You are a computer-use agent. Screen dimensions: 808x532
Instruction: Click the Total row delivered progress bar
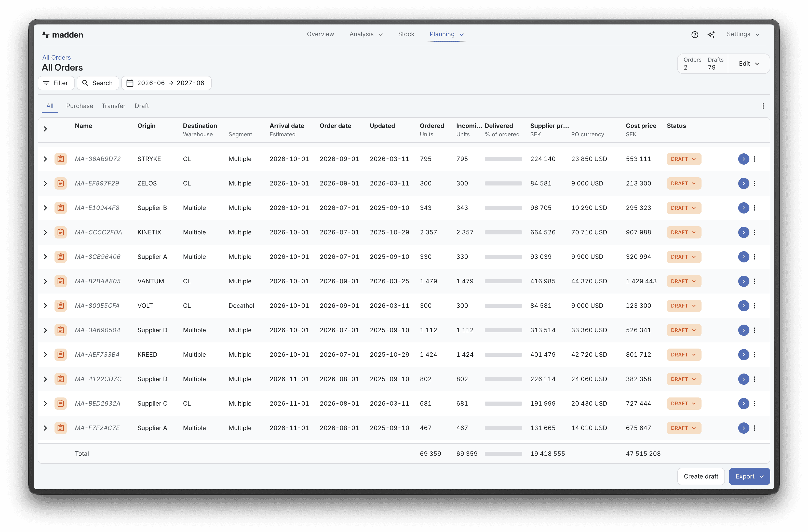pos(503,454)
